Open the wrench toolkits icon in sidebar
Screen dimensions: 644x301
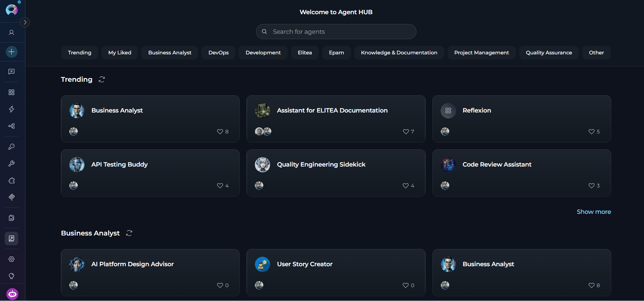[x=11, y=164]
